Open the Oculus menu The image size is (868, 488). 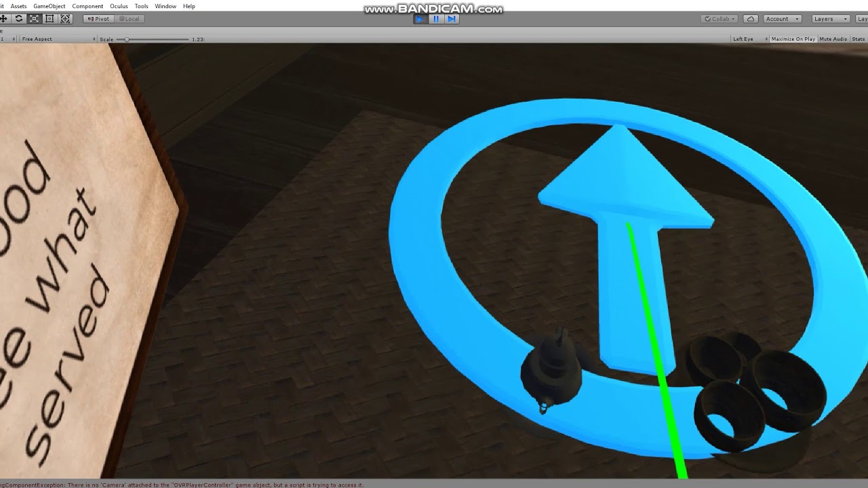[x=119, y=6]
